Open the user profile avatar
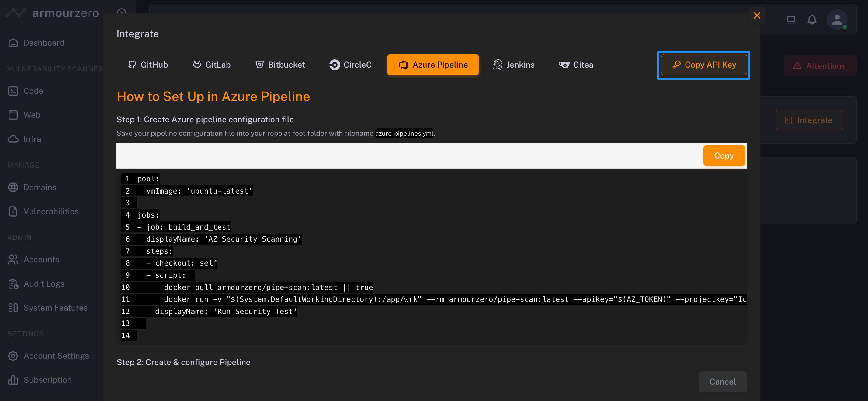Screen dimensions: 868x401 837,19
